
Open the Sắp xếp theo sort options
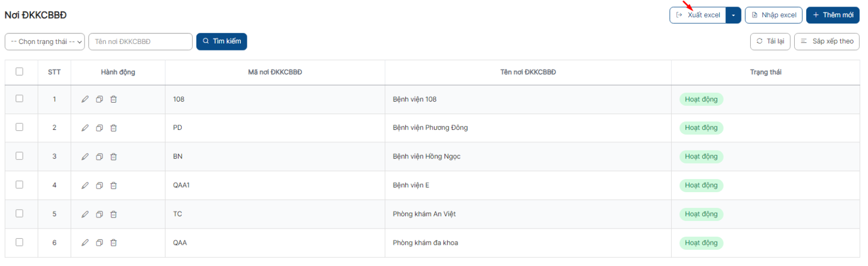tap(827, 41)
